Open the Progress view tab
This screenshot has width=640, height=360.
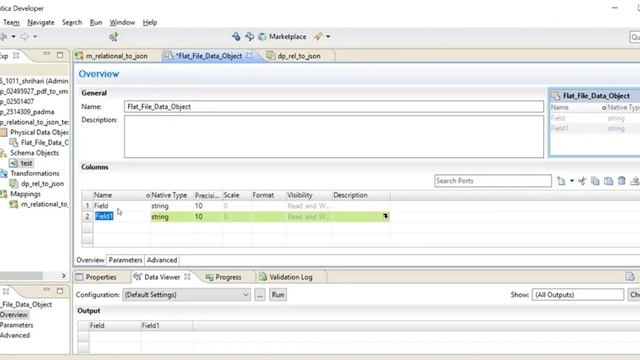224,277
